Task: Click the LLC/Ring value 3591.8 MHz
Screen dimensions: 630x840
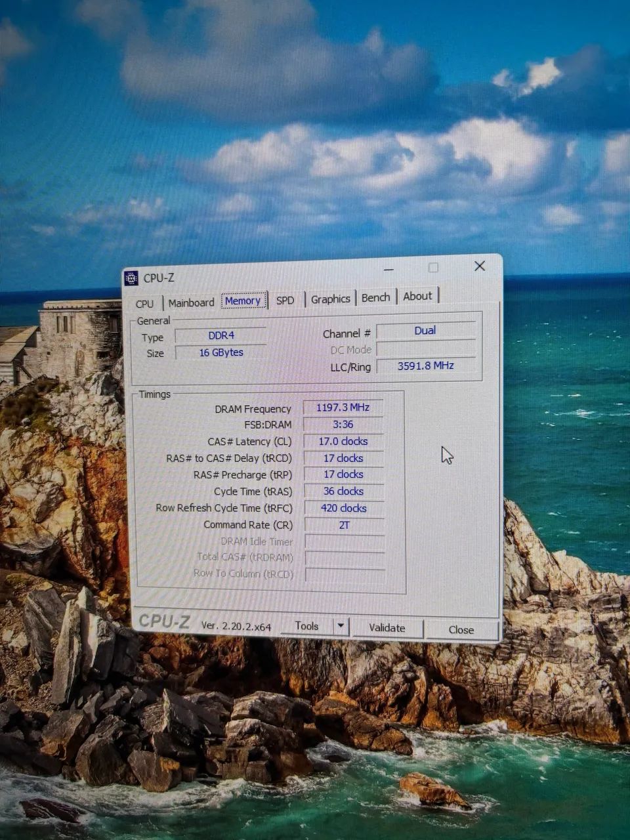Action: [x=425, y=366]
